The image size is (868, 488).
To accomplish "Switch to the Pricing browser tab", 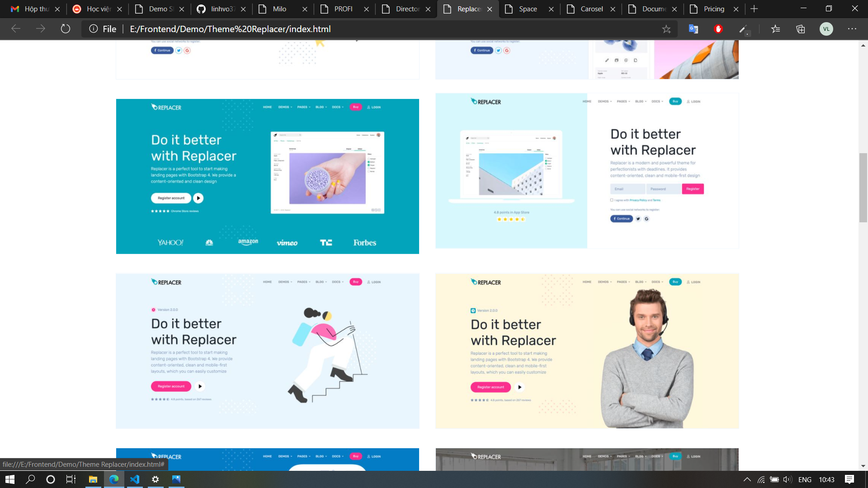I will 713,9.
